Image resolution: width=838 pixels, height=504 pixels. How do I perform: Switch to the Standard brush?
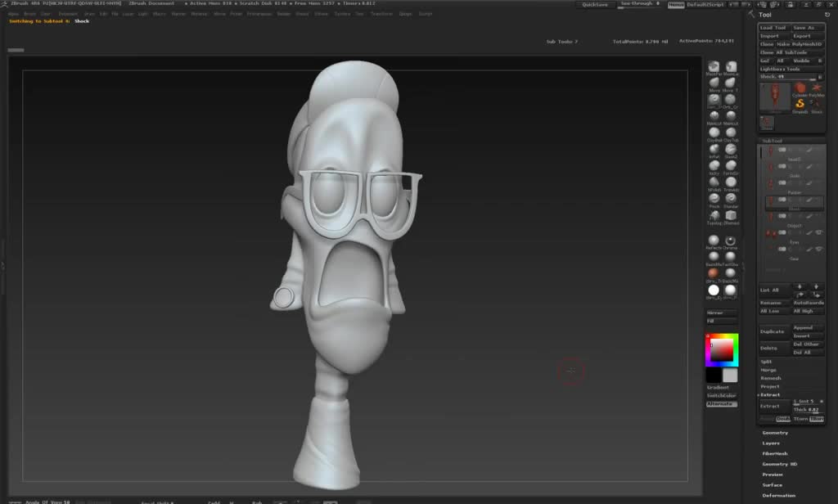[731, 199]
